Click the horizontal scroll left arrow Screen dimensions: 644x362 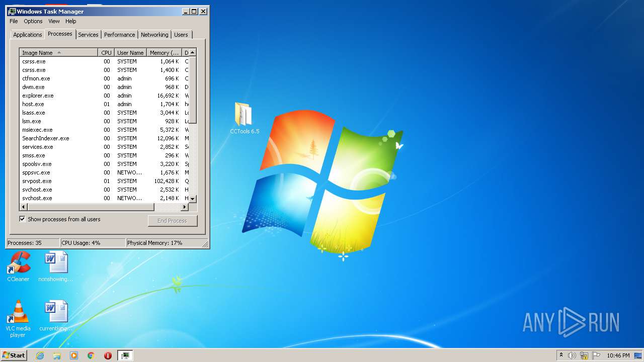[x=23, y=207]
